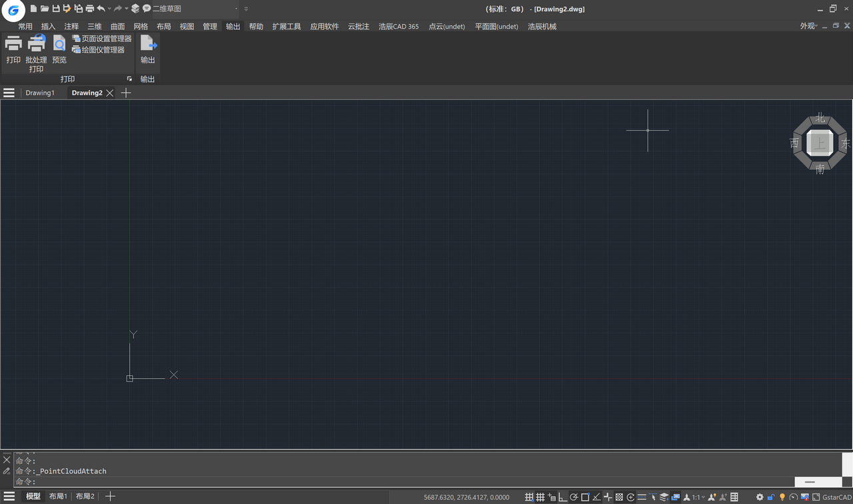Toggle grid display in status bar
853x504 pixels.
pyautogui.click(x=540, y=497)
